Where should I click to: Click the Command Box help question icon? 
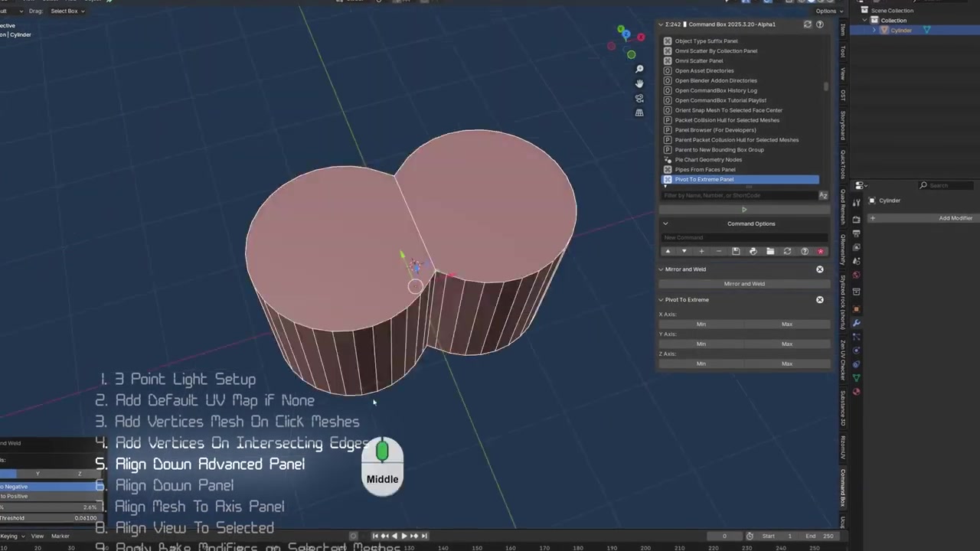coord(820,24)
